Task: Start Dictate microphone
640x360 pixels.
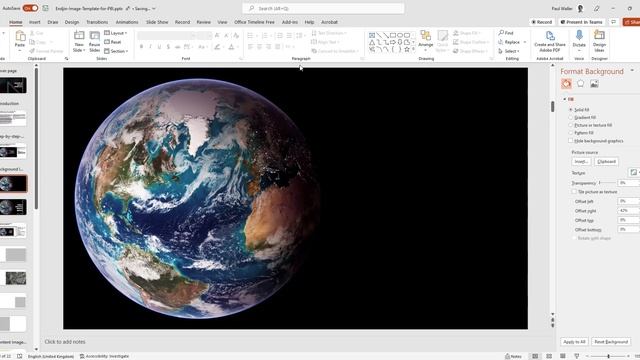Action: point(579,39)
